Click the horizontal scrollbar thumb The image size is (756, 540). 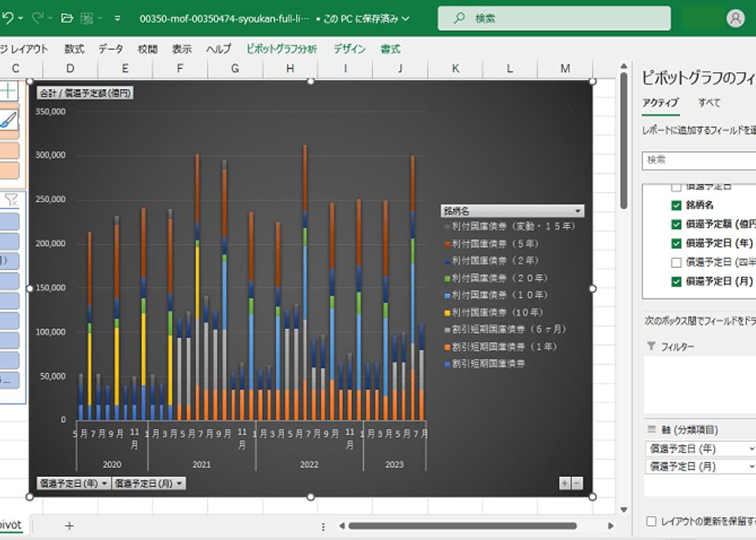pos(462,525)
